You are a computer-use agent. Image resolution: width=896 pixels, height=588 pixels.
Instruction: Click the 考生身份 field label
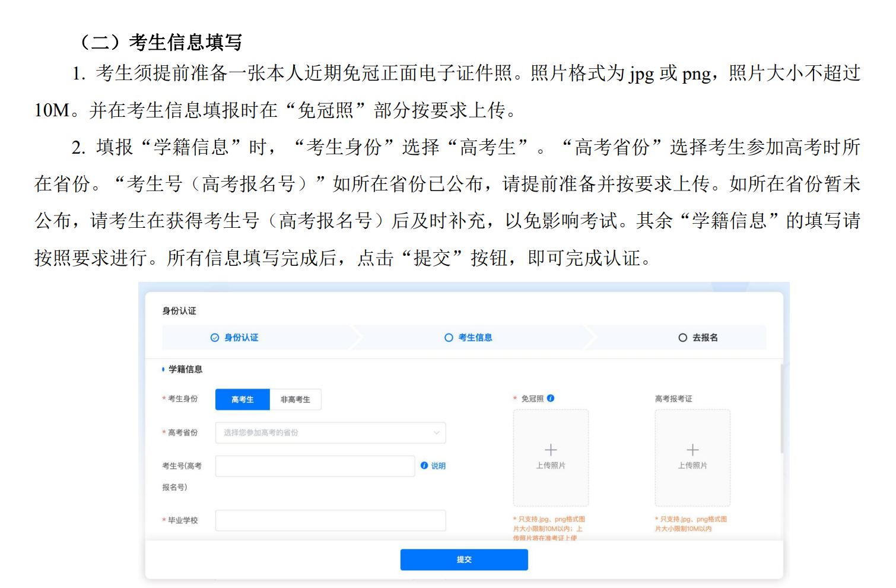click(x=183, y=399)
